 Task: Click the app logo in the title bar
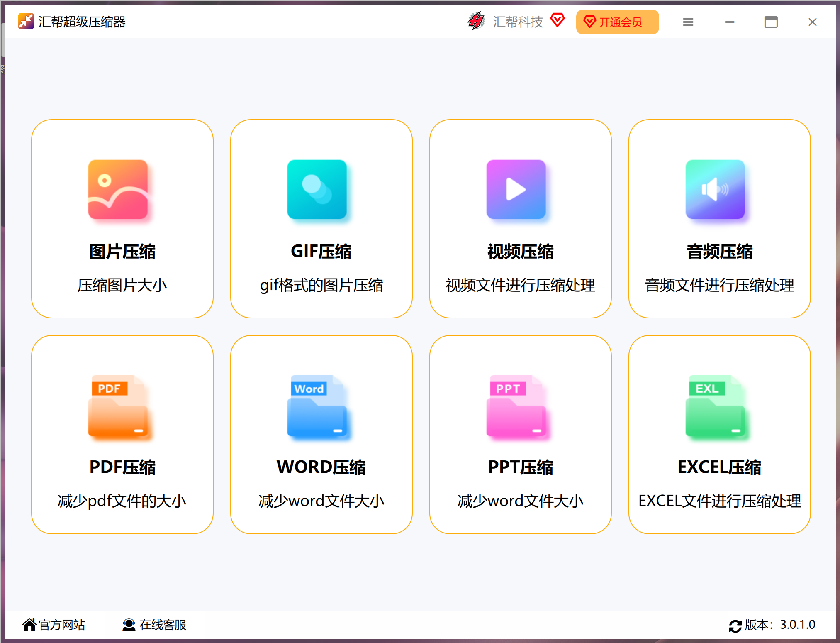click(26, 21)
